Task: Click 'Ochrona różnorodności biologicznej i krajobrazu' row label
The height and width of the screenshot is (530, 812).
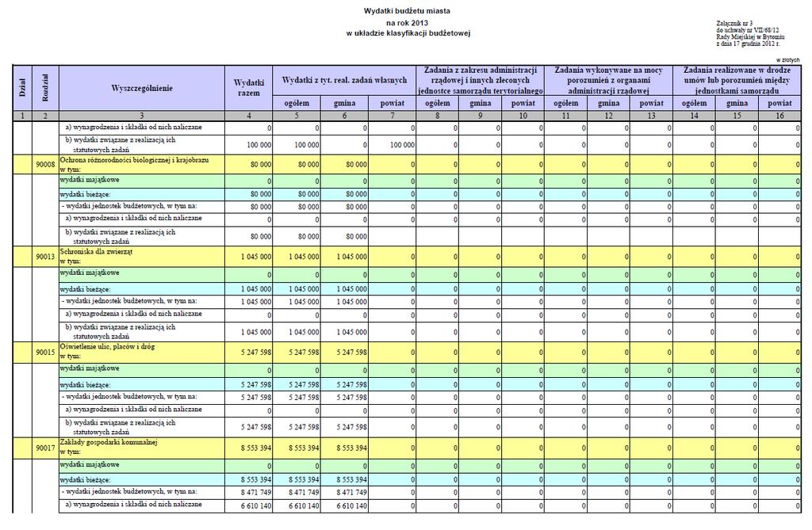Action: [135, 160]
